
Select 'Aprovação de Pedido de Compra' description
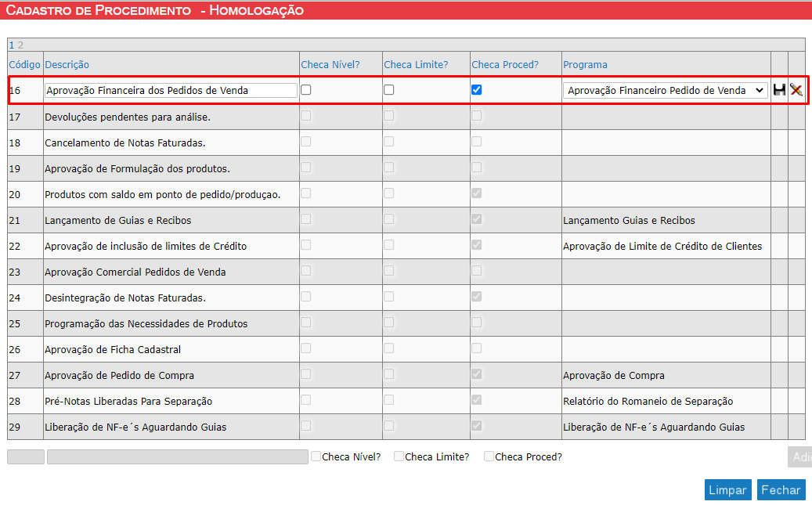click(120, 376)
